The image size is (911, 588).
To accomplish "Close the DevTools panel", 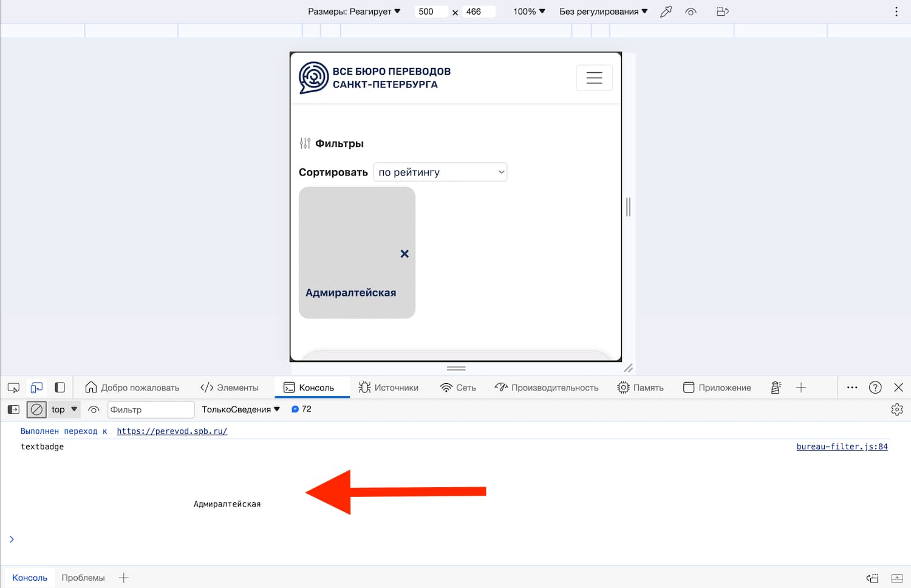I will (x=899, y=388).
